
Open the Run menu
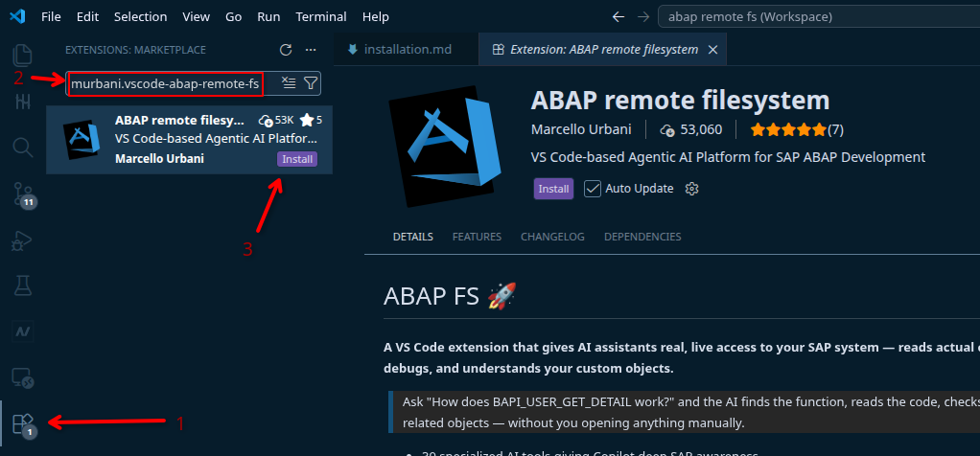coord(268,17)
